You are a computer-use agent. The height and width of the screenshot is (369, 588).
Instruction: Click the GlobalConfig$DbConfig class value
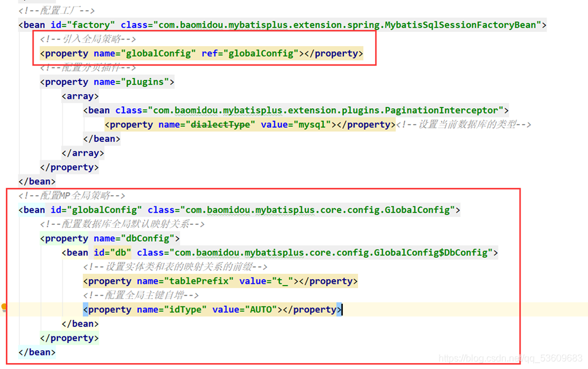331,253
